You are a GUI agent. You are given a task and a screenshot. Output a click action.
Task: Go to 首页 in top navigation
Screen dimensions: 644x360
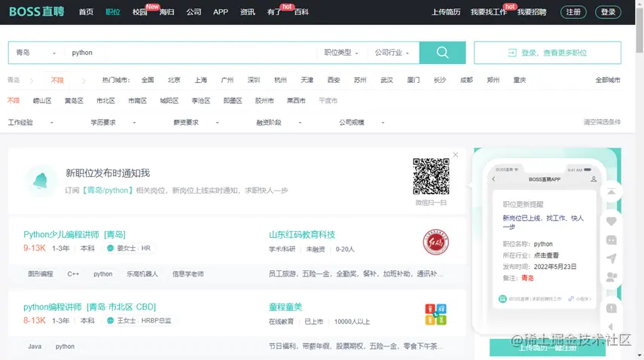[x=86, y=12]
